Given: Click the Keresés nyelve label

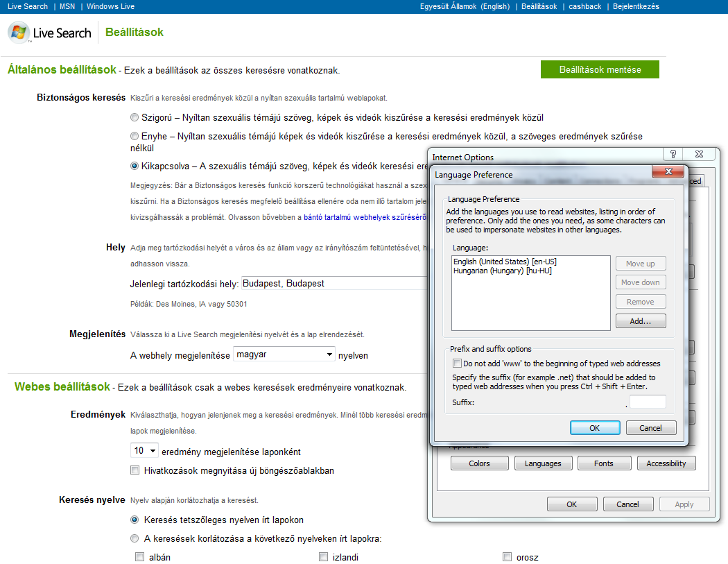Looking at the screenshot, I should [92, 500].
